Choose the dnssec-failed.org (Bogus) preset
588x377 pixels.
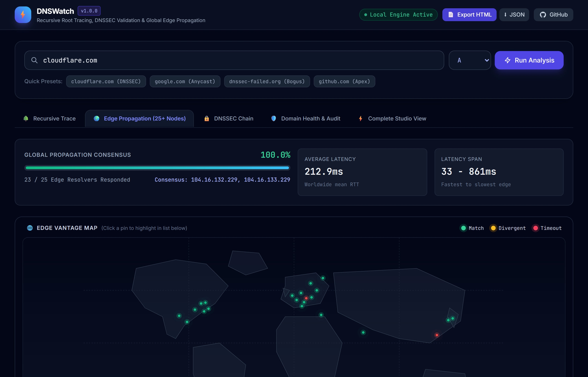[267, 81]
